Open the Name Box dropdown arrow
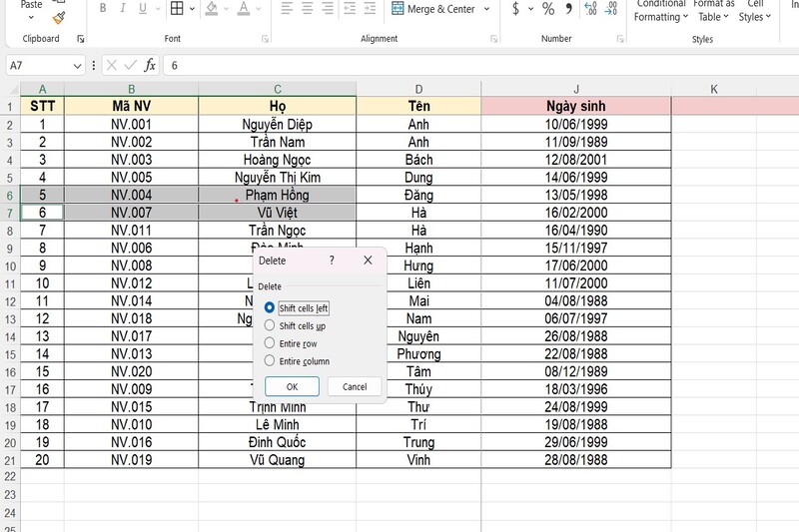Image resolution: width=799 pixels, height=532 pixels. coord(78,65)
